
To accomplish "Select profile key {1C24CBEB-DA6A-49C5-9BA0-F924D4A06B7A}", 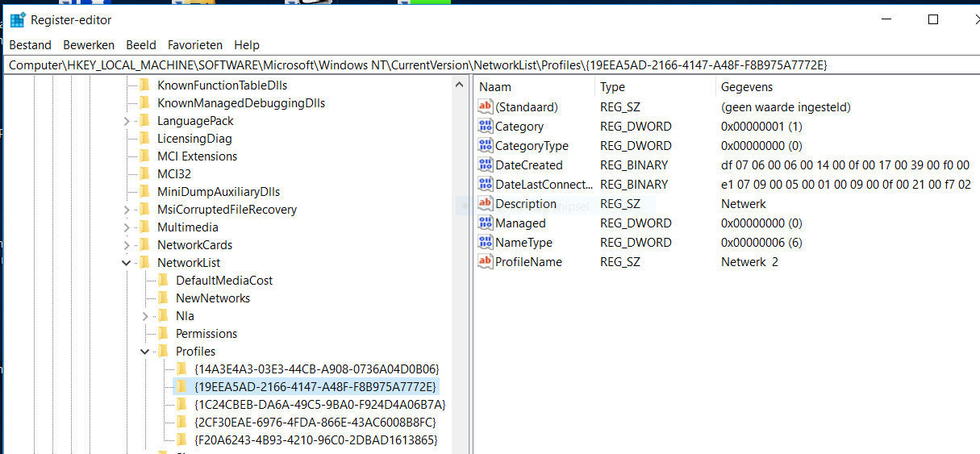I will pos(320,405).
